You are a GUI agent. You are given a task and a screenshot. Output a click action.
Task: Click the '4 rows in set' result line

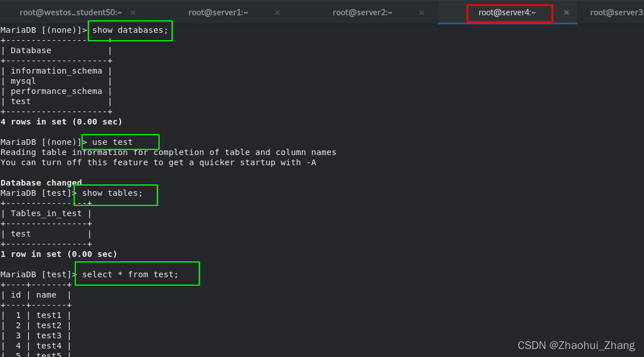click(62, 122)
